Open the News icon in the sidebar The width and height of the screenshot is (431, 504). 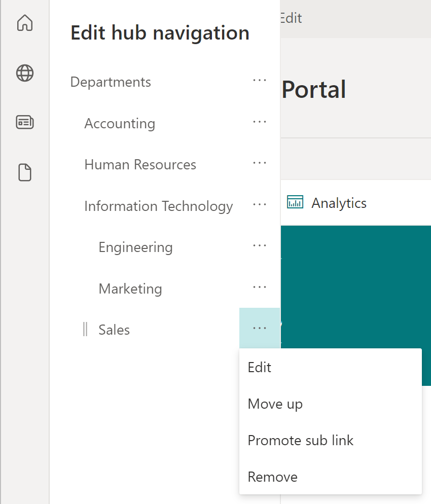25,122
